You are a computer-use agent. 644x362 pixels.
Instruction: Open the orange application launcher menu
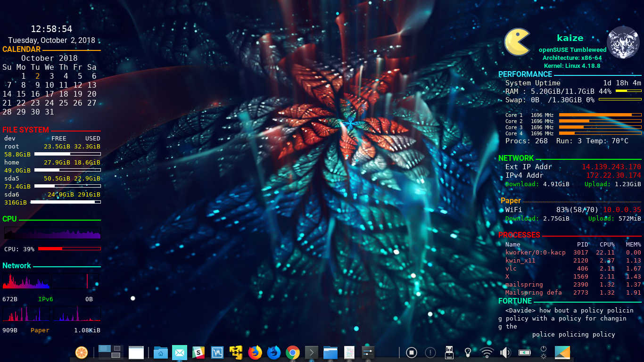click(x=82, y=352)
